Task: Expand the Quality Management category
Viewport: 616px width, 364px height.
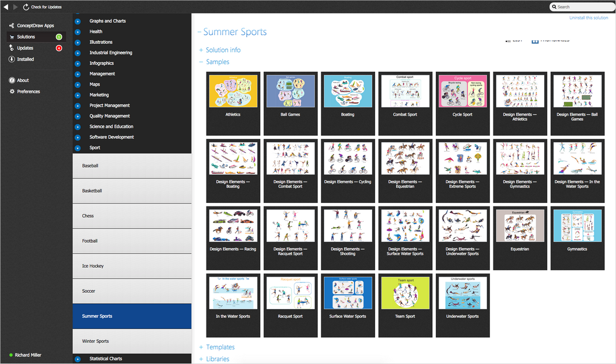Action: pyautogui.click(x=78, y=117)
